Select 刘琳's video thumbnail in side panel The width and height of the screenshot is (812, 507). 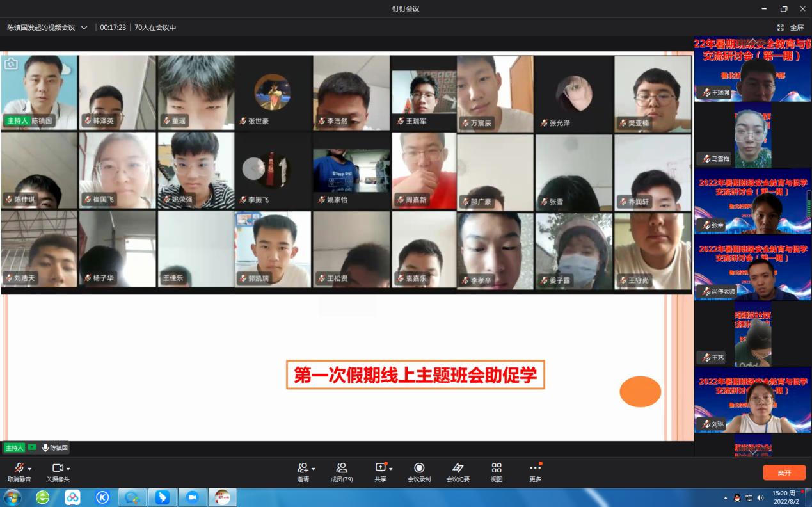pos(752,400)
